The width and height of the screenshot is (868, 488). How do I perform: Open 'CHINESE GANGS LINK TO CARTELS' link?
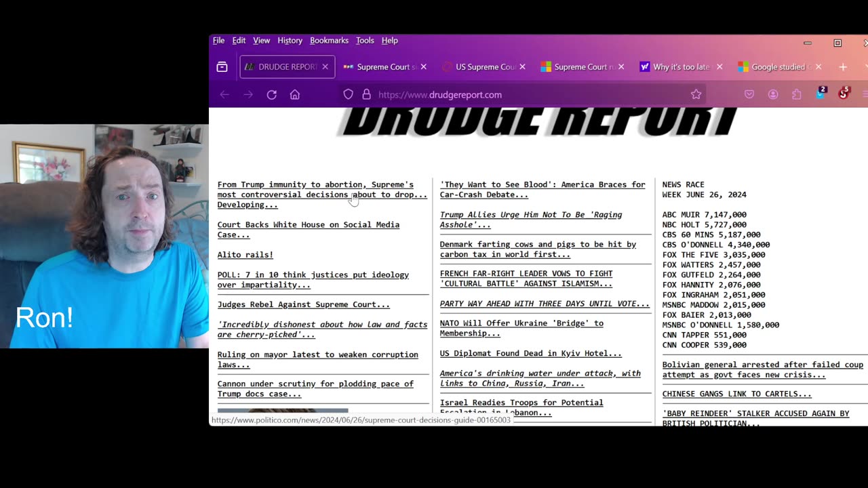tap(736, 394)
